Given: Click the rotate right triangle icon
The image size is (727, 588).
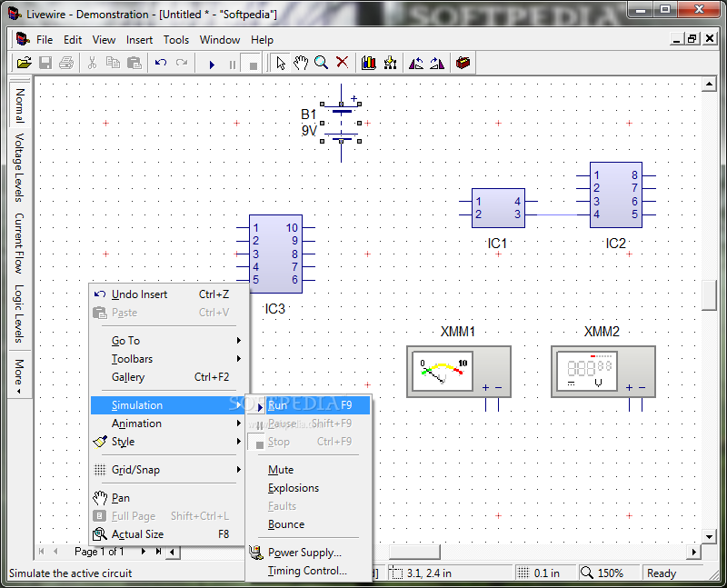Looking at the screenshot, I should 437,63.
